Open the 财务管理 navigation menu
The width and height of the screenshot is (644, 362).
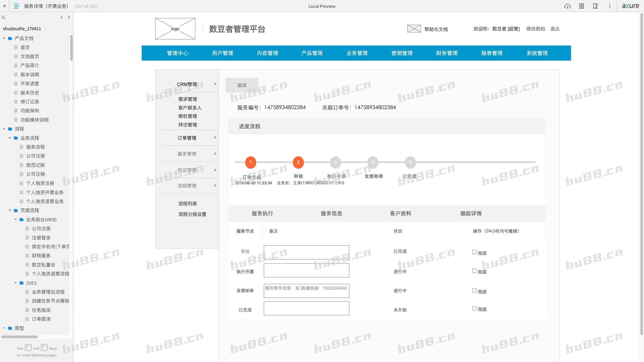[447, 53]
